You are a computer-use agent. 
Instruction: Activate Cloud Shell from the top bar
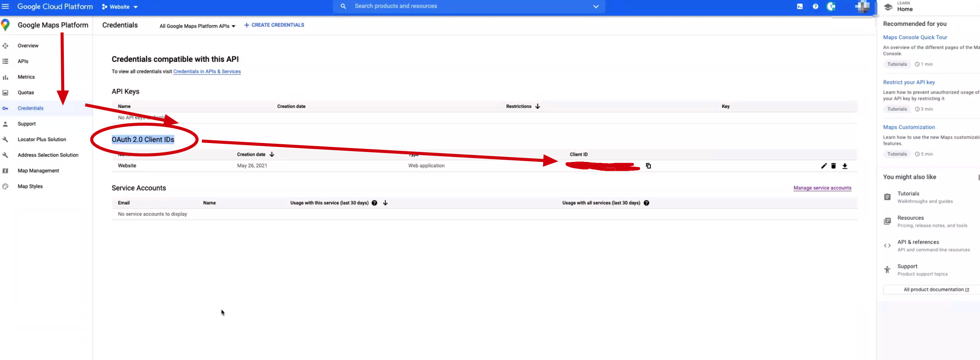click(800, 6)
